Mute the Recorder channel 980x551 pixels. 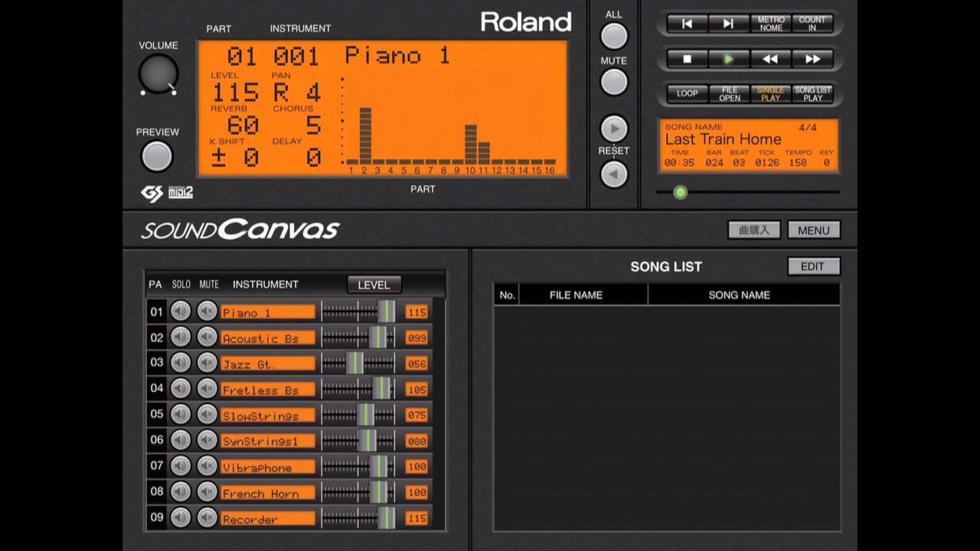pos(206,518)
